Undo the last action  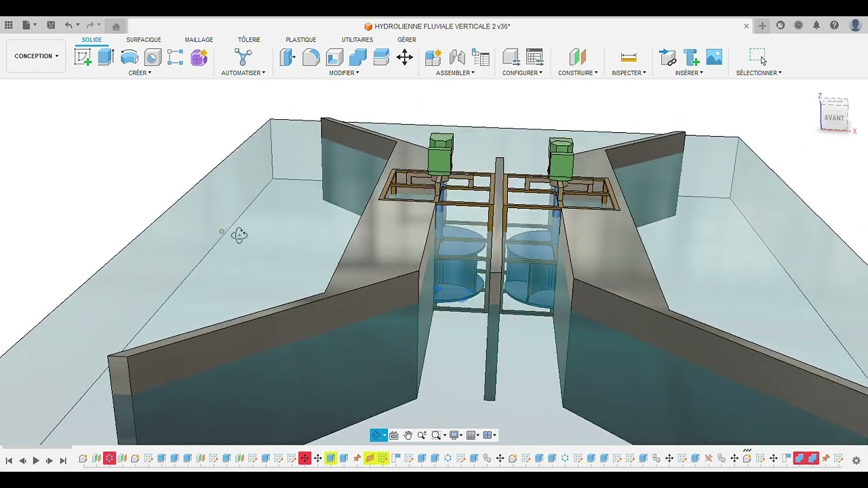coord(68,25)
